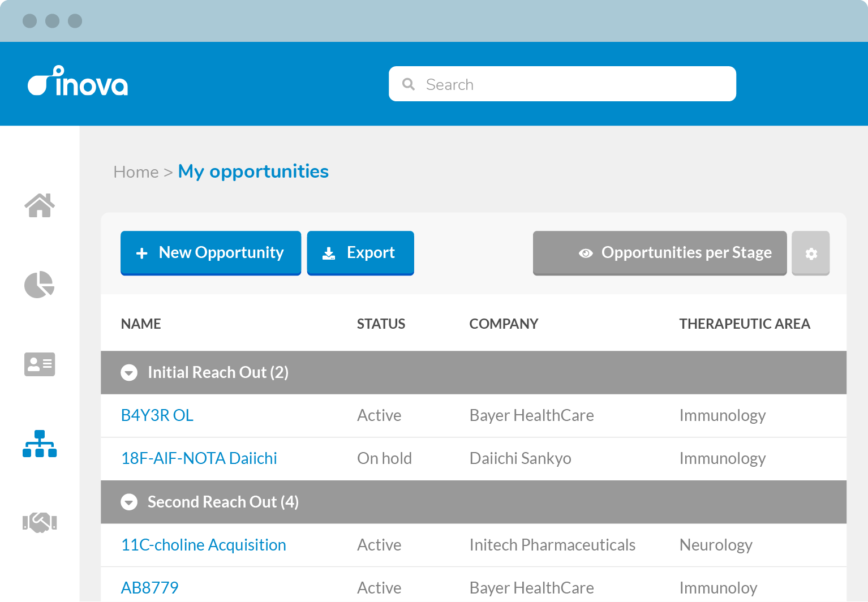
Task: Sort by COMPANY column header
Action: click(504, 324)
